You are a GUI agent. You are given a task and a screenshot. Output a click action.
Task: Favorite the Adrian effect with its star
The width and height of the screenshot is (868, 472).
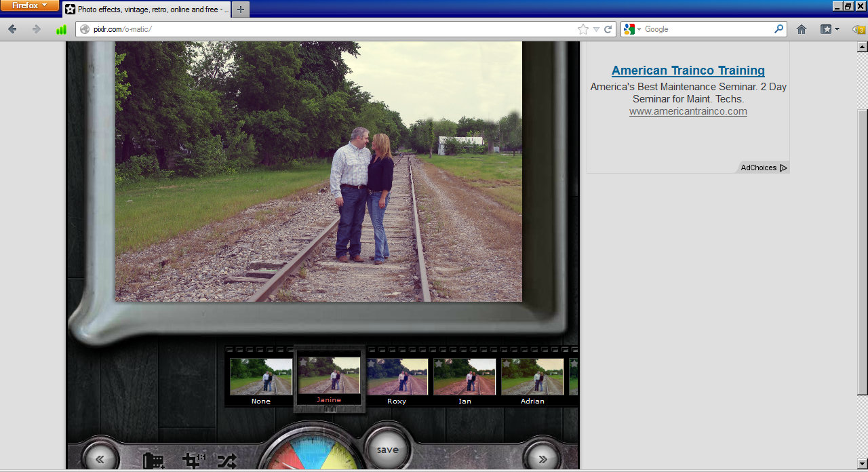coord(507,363)
